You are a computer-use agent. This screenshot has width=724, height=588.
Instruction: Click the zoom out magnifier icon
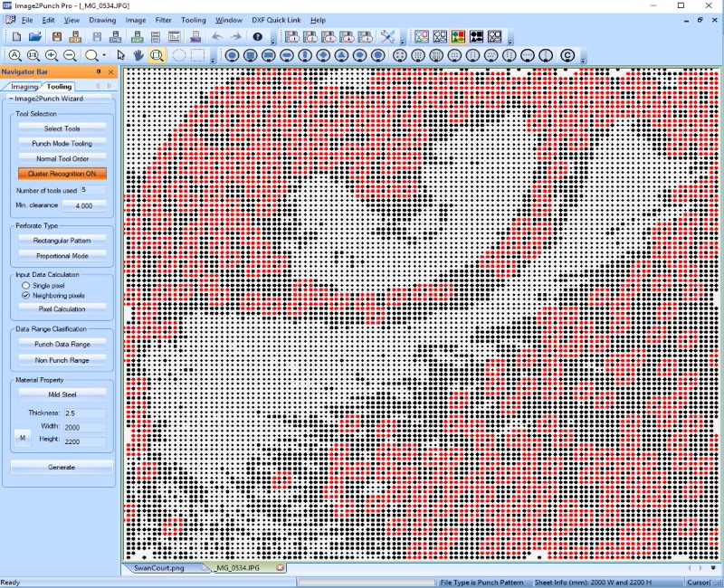coord(70,55)
